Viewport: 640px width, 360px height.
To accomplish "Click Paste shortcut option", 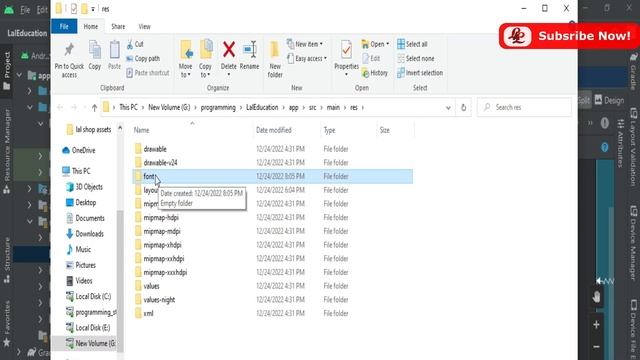I will point(148,73).
